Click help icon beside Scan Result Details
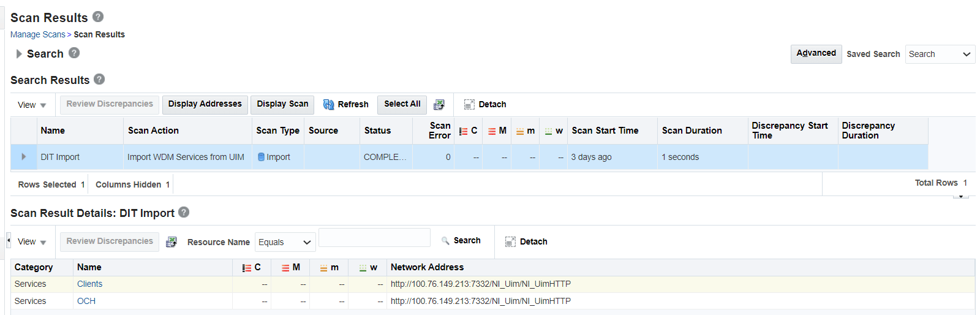 click(184, 212)
